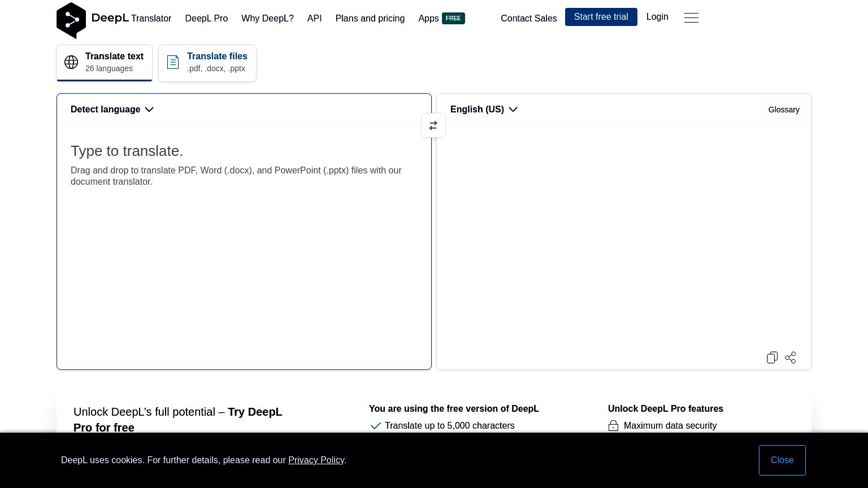Click the FREE badge next to Apps
Image resolution: width=868 pixels, height=488 pixels.
coord(453,18)
